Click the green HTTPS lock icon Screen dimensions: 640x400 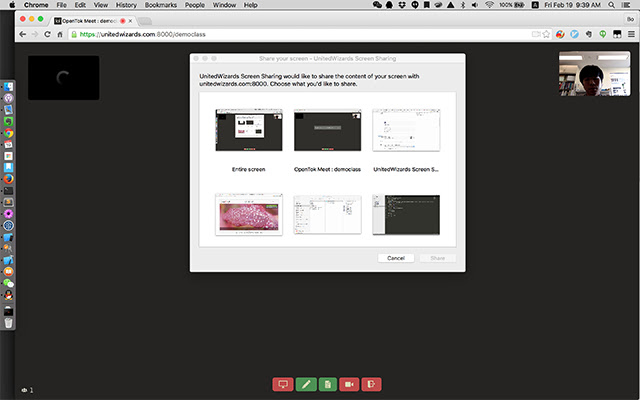tap(74, 34)
